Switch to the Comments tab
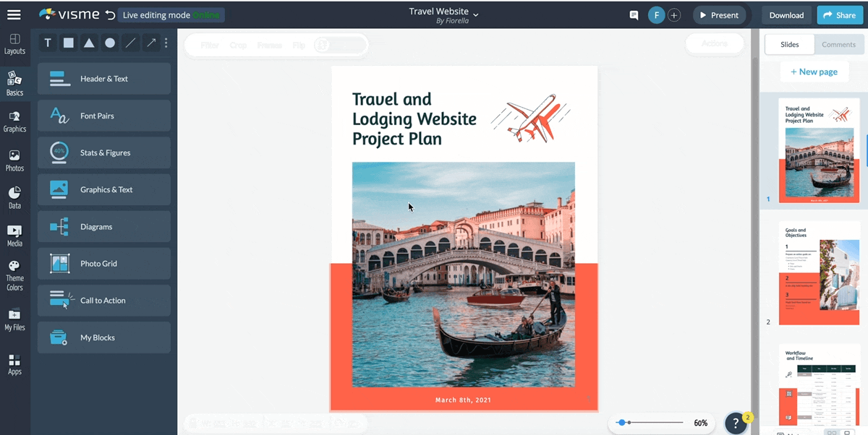The image size is (868, 435). click(x=838, y=44)
